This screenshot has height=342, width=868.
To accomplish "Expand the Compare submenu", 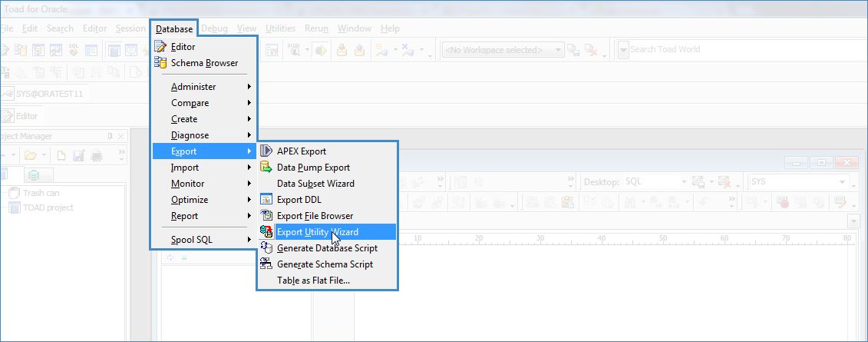I will click(x=203, y=103).
